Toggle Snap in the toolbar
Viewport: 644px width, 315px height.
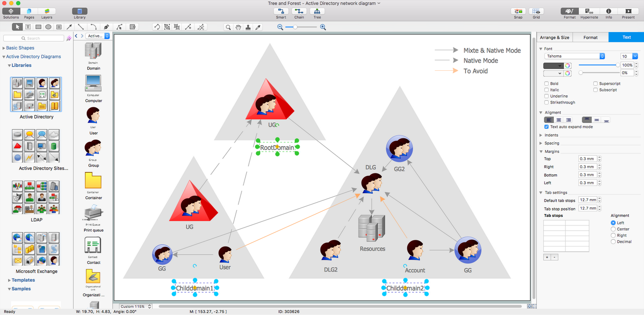tap(518, 11)
